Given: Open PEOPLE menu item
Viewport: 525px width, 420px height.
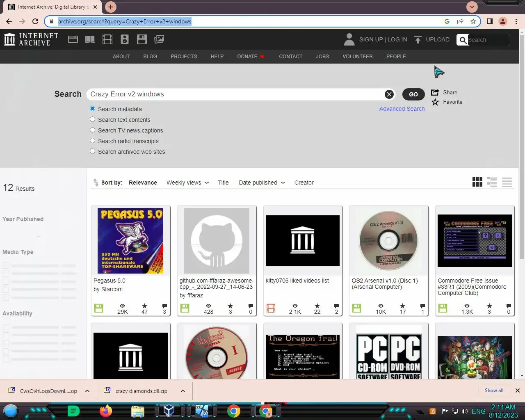Looking at the screenshot, I should coord(396,57).
